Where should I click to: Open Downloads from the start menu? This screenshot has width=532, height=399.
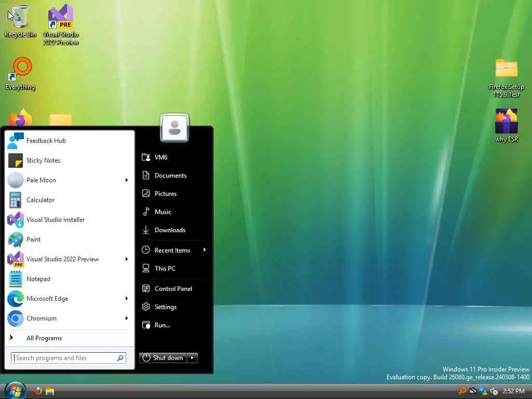pyautogui.click(x=174, y=230)
